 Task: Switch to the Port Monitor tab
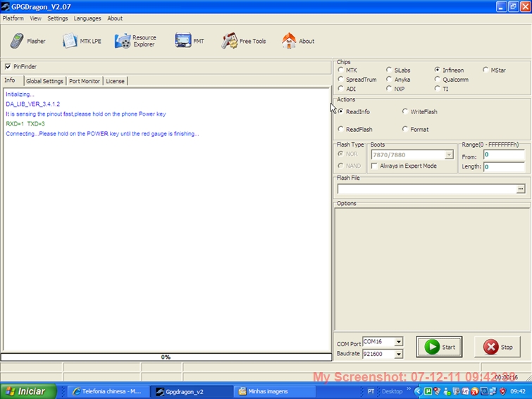point(85,81)
